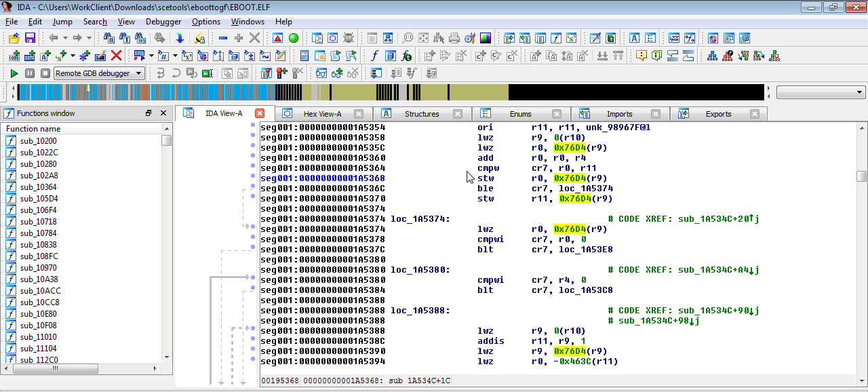Select sub_105D4 in the functions list
Viewport: 868px width, 392px height.
point(39,199)
